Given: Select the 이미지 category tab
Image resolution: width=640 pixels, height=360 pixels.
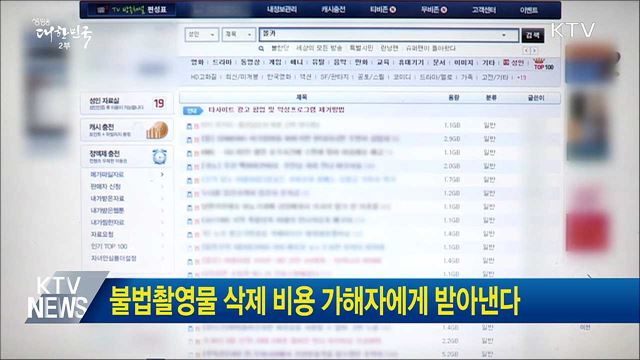Looking at the screenshot, I should point(464,62).
